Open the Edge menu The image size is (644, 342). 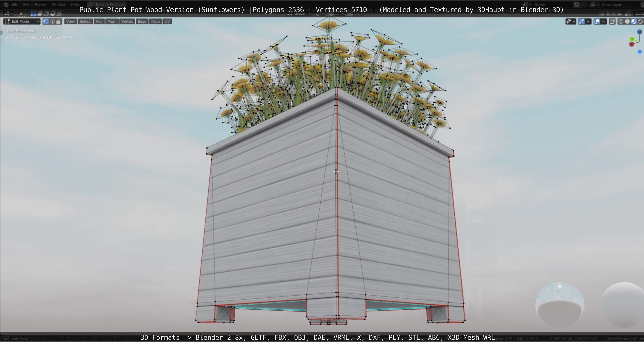click(142, 21)
